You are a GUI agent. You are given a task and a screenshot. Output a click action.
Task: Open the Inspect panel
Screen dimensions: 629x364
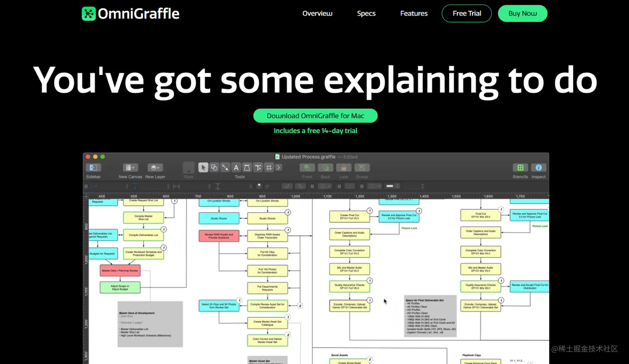(x=538, y=168)
